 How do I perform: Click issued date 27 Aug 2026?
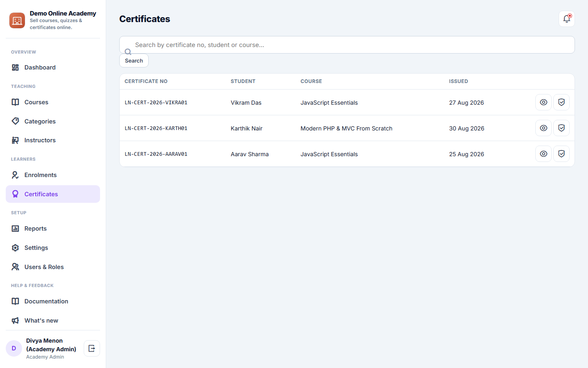coord(466,103)
